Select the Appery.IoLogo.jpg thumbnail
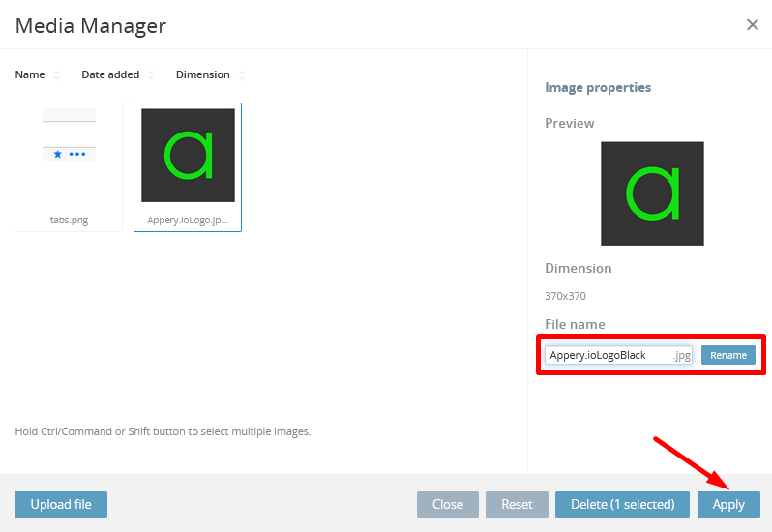Image resolution: width=772 pixels, height=532 pixels. point(188,166)
